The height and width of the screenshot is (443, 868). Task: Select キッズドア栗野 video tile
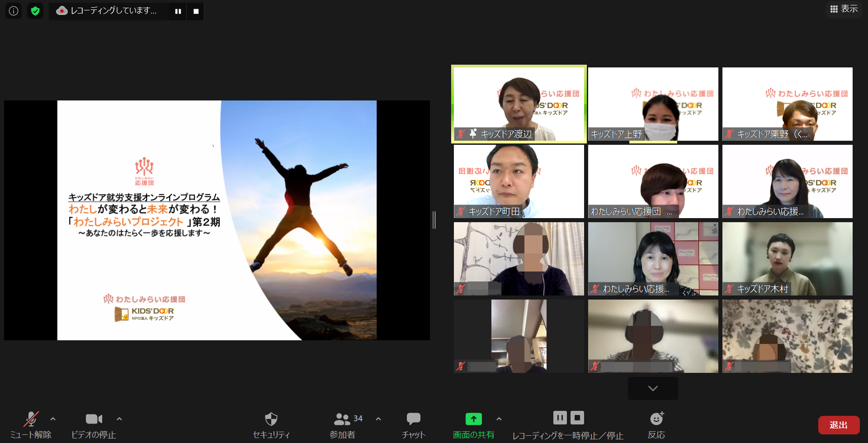click(x=788, y=104)
